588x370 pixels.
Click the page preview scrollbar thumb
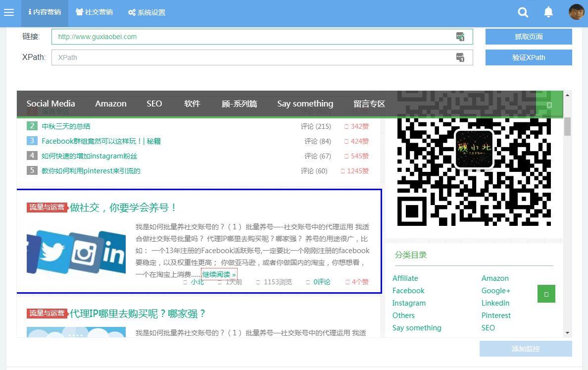[x=567, y=126]
